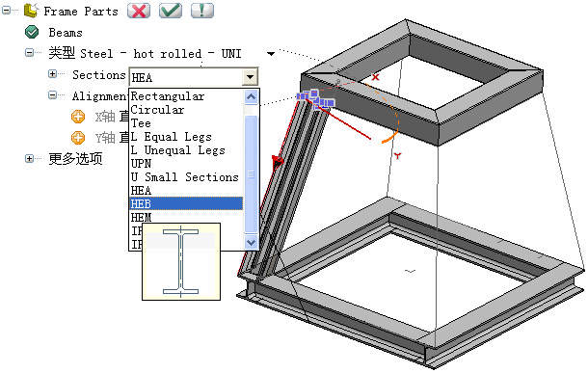Select Circular in the sections list
Screen dimensions: 588x373
pos(186,110)
